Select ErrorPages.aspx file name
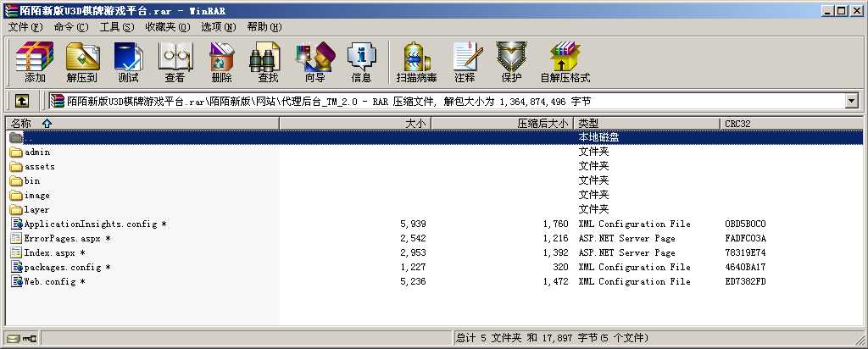Viewport: 868px width, 349px height. pyautogui.click(x=68, y=238)
